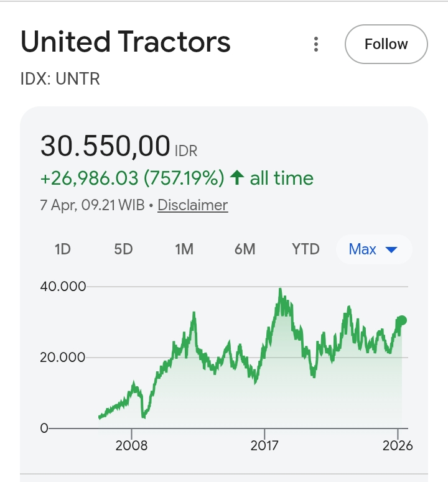This screenshot has width=448, height=482.
Task: Show the 1M chart range
Action: point(184,249)
